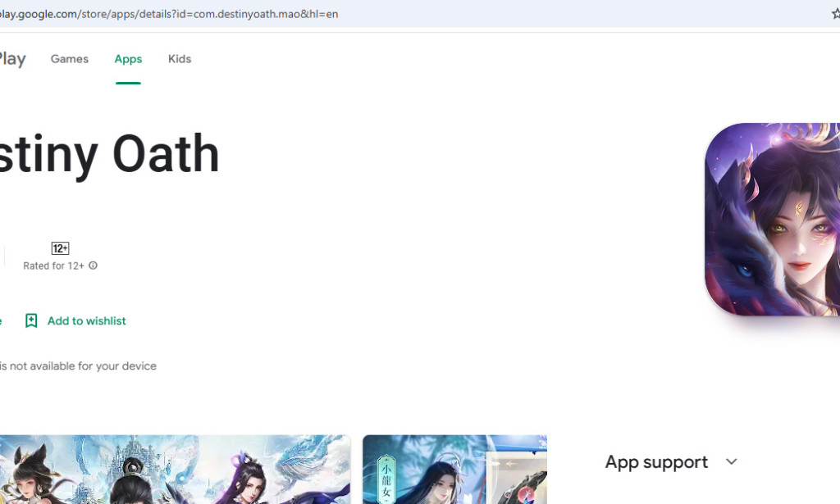Switch to the Games tab
The height and width of the screenshot is (504, 840).
click(x=69, y=58)
